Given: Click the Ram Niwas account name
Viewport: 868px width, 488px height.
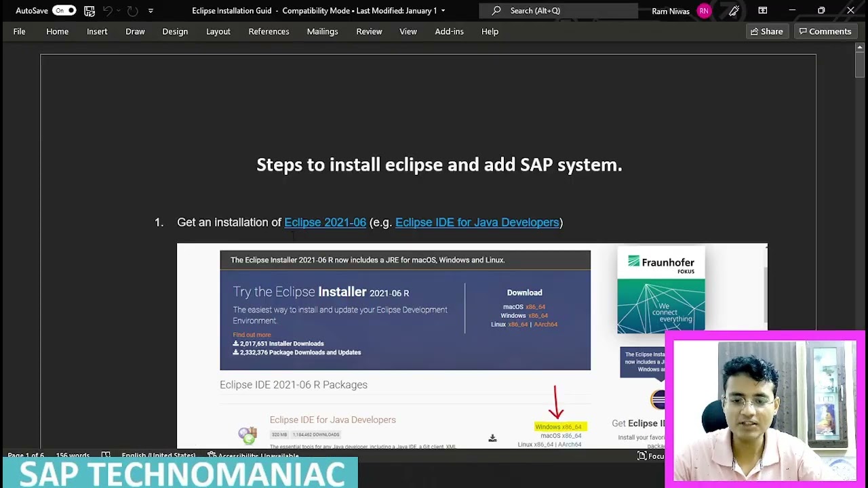Looking at the screenshot, I should coord(671,11).
